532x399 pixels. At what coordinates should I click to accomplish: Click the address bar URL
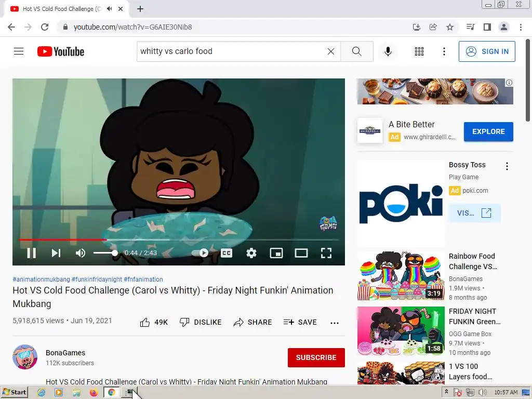[132, 27]
